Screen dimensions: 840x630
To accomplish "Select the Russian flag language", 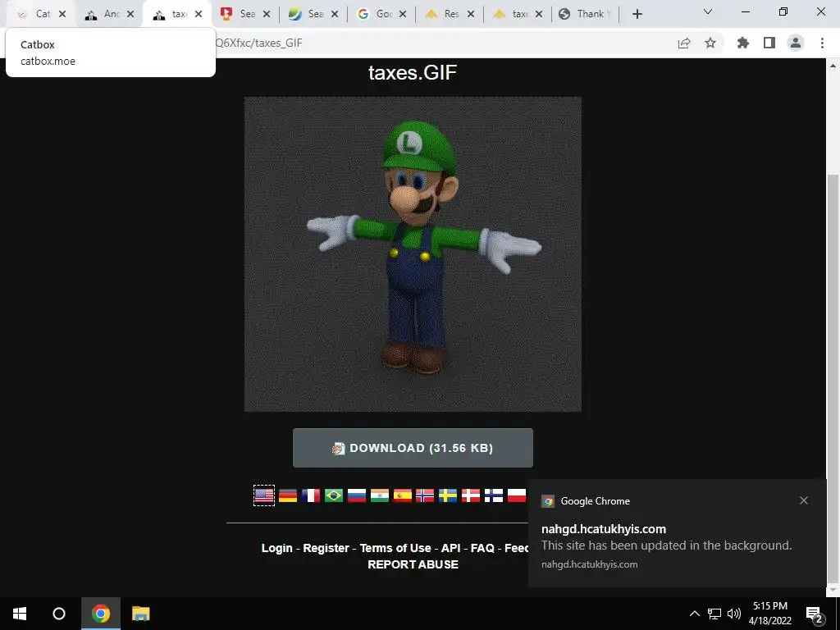I will [357, 495].
